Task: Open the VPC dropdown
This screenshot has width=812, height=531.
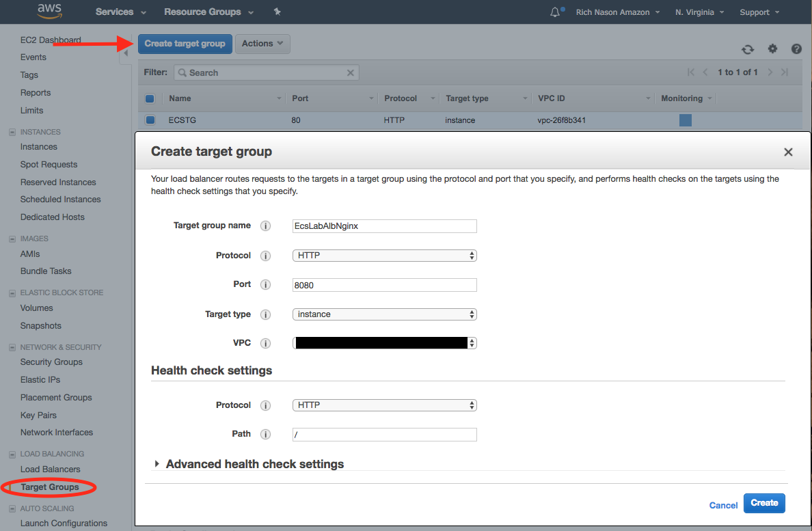Action: coord(384,343)
